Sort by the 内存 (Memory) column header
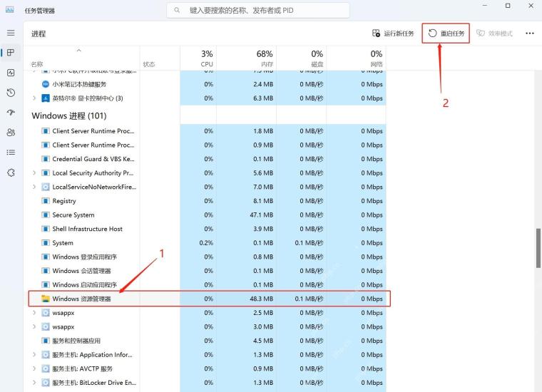Screen dimensions: 542x392 [267, 64]
